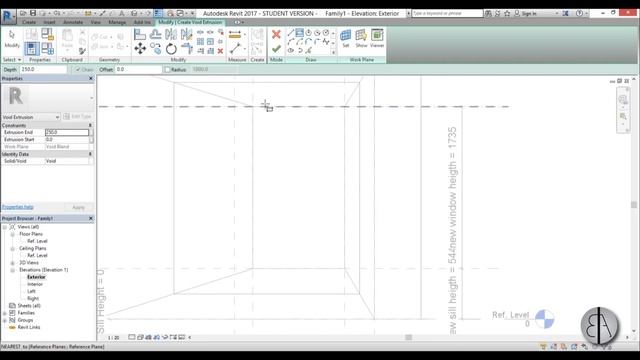The width and height of the screenshot is (640, 360).
Task: Click the search keyword box
Action: click(447, 13)
